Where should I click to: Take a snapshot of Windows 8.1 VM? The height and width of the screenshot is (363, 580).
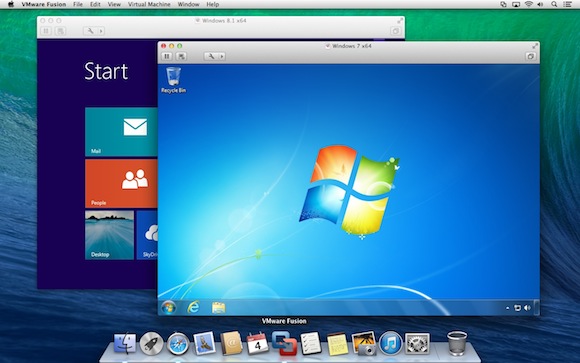click(x=60, y=31)
